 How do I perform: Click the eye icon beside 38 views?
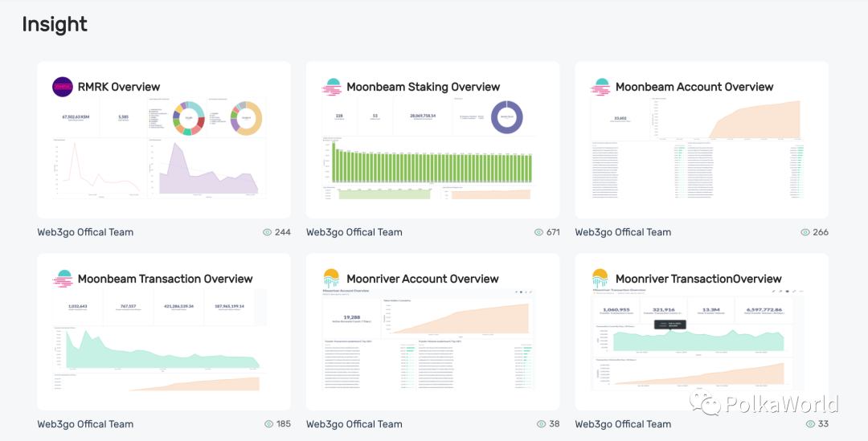(542, 424)
